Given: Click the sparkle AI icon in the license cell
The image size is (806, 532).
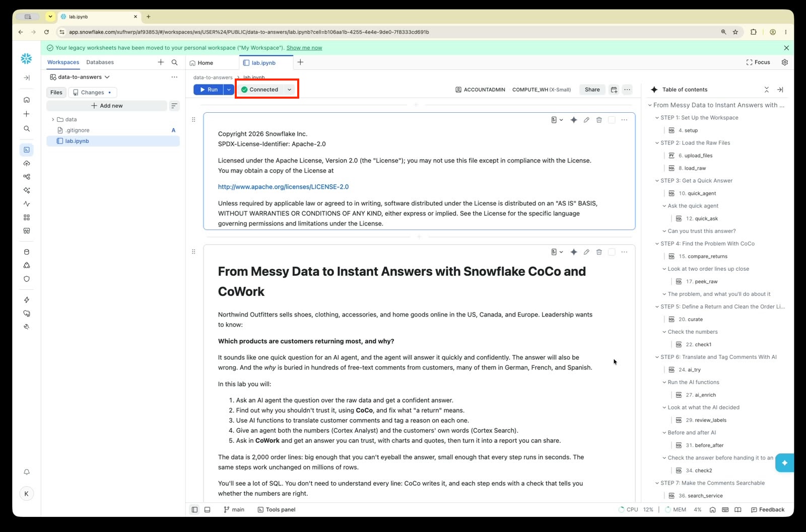Looking at the screenshot, I should pyautogui.click(x=573, y=120).
